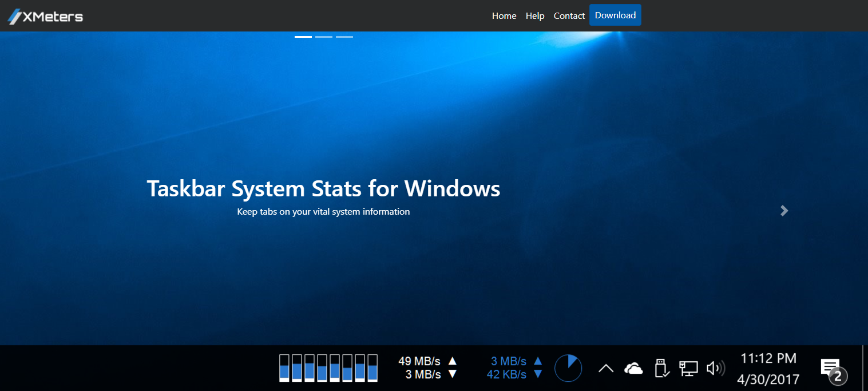Click the XMeters logo
The image size is (868, 391).
click(45, 16)
